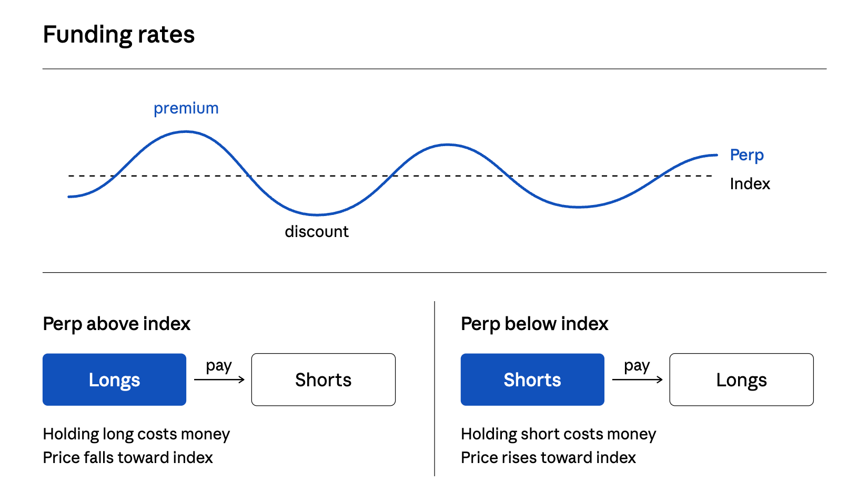
Task: Click the first trough of the perp curve
Action: pos(317,214)
